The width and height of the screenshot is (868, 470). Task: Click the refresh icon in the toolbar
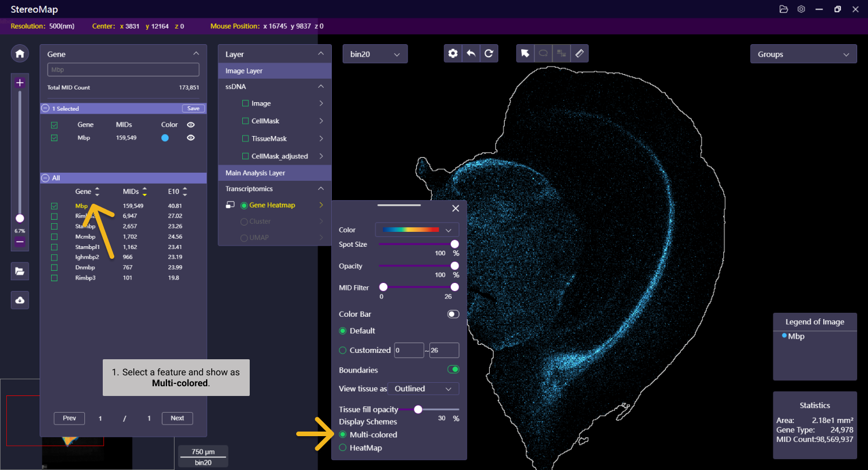point(489,53)
